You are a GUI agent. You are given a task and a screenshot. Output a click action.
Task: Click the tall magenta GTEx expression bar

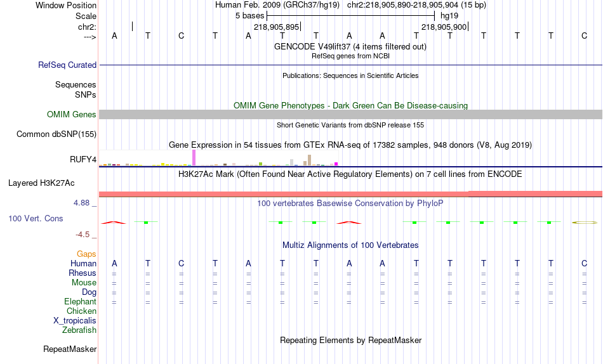click(194, 158)
